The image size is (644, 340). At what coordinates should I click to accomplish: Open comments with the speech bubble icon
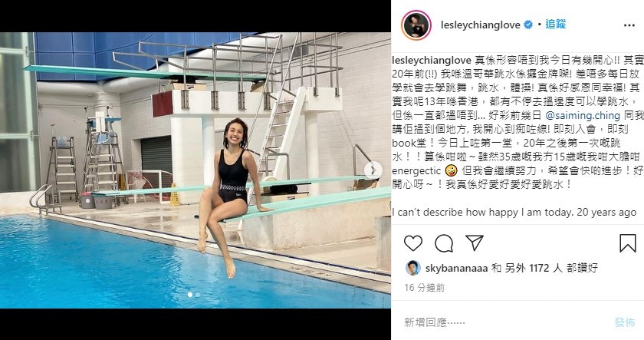coord(444,243)
